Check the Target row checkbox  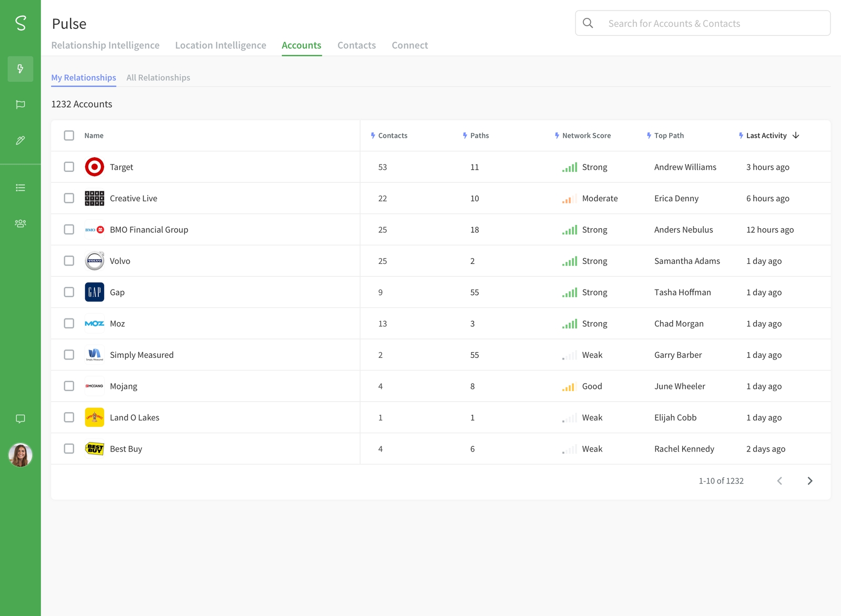69,167
